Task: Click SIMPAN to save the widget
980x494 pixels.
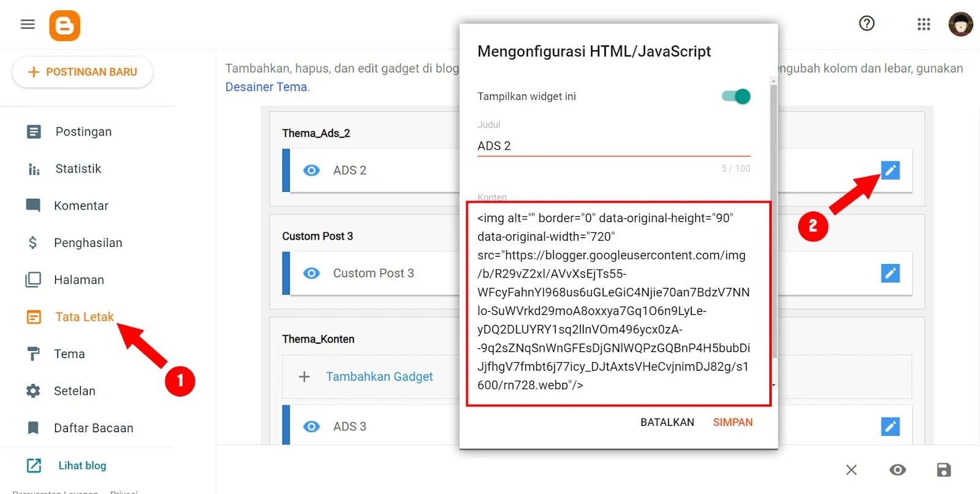Action: click(x=733, y=422)
